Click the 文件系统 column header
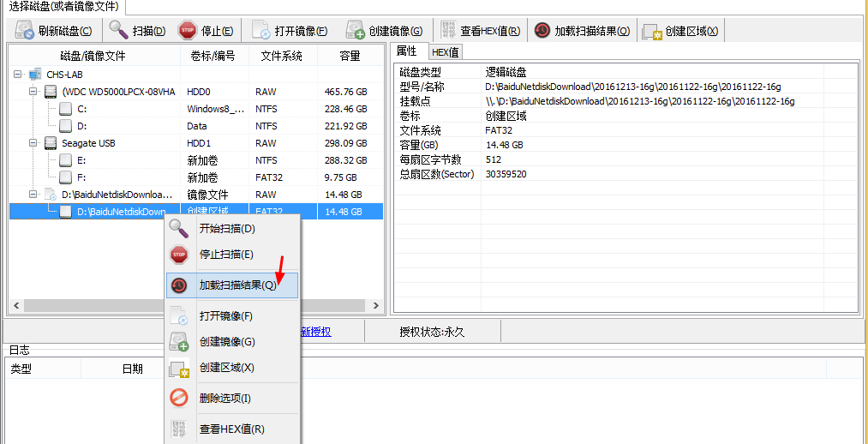This screenshot has width=868, height=444. point(281,56)
